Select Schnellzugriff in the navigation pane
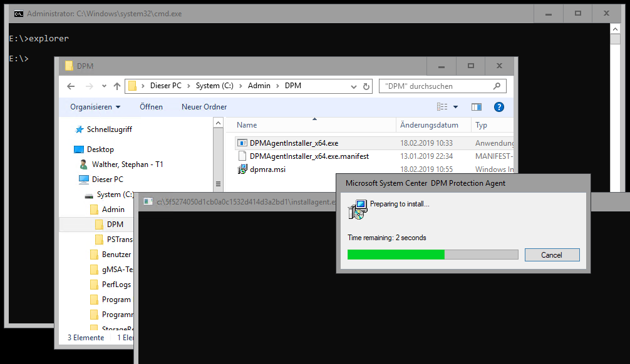 pyautogui.click(x=110, y=129)
